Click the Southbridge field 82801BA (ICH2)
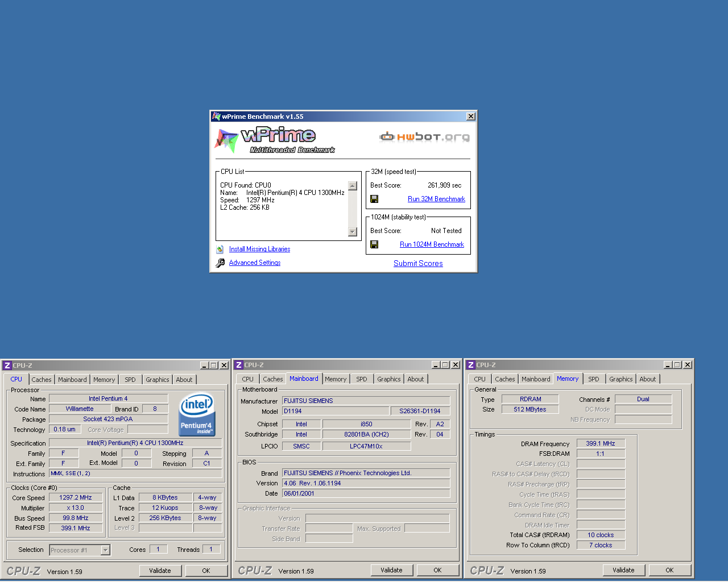The image size is (728, 582). [366, 434]
